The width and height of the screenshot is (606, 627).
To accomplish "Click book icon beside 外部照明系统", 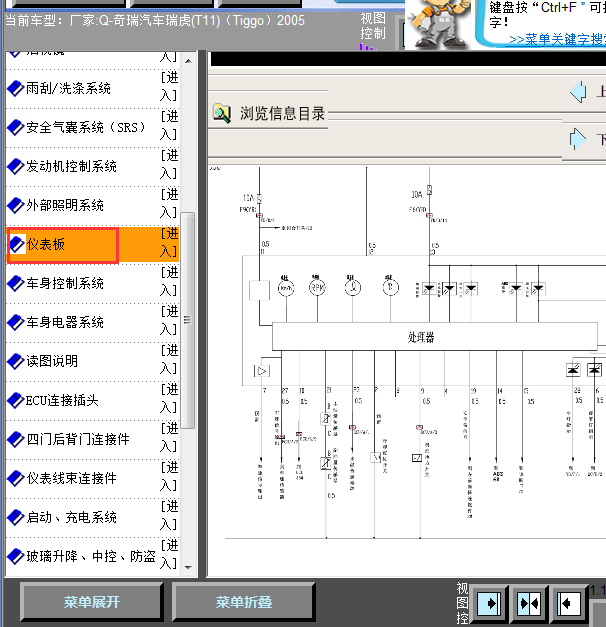I will pos(16,206).
